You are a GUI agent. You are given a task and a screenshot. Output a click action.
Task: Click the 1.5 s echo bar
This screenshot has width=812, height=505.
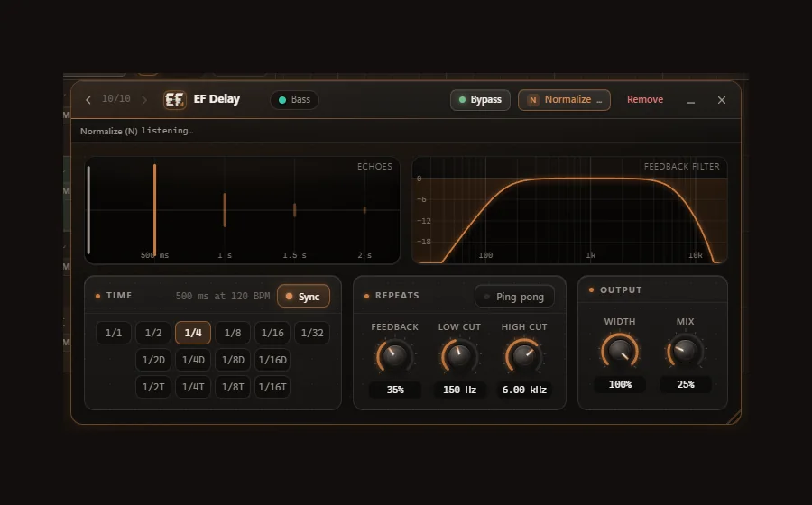(x=295, y=210)
